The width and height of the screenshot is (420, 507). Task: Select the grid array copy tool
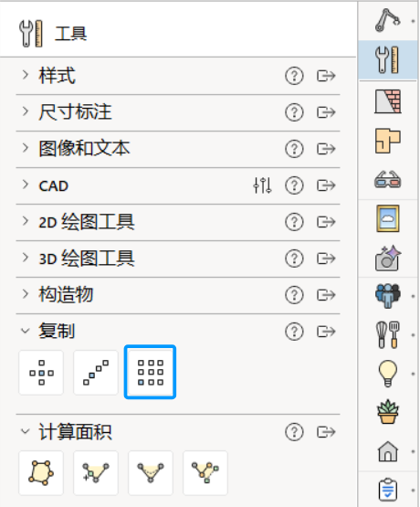(x=151, y=372)
